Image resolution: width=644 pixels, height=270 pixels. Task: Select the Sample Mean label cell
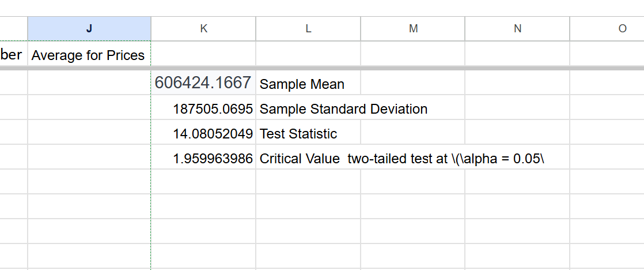coord(302,84)
